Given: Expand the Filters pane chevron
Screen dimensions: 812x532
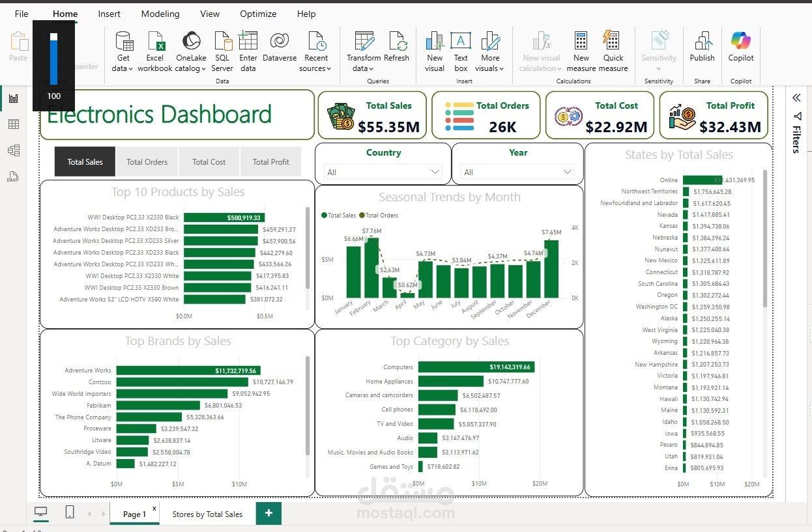Looking at the screenshot, I should [x=796, y=98].
